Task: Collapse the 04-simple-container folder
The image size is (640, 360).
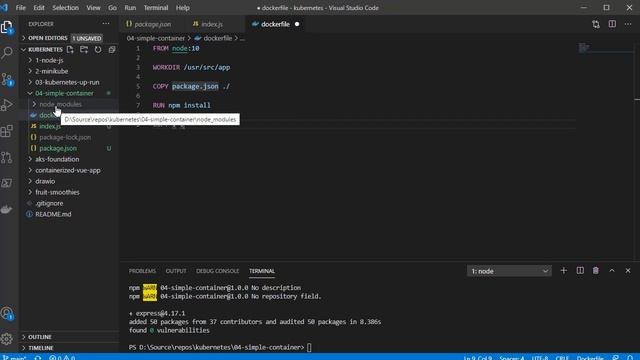Action: click(64, 93)
